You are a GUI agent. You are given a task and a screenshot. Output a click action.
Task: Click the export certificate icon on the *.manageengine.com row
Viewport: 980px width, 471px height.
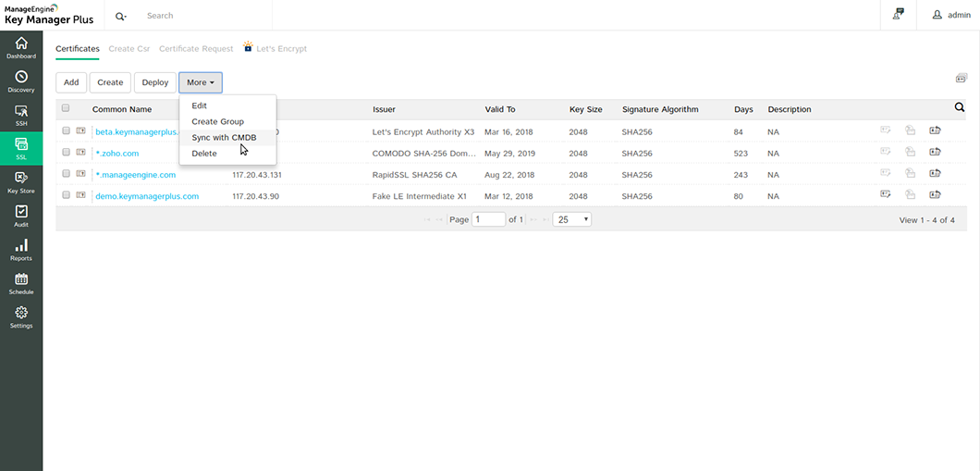point(935,173)
